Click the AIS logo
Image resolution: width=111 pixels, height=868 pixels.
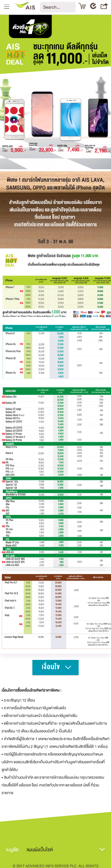[x=25, y=6]
